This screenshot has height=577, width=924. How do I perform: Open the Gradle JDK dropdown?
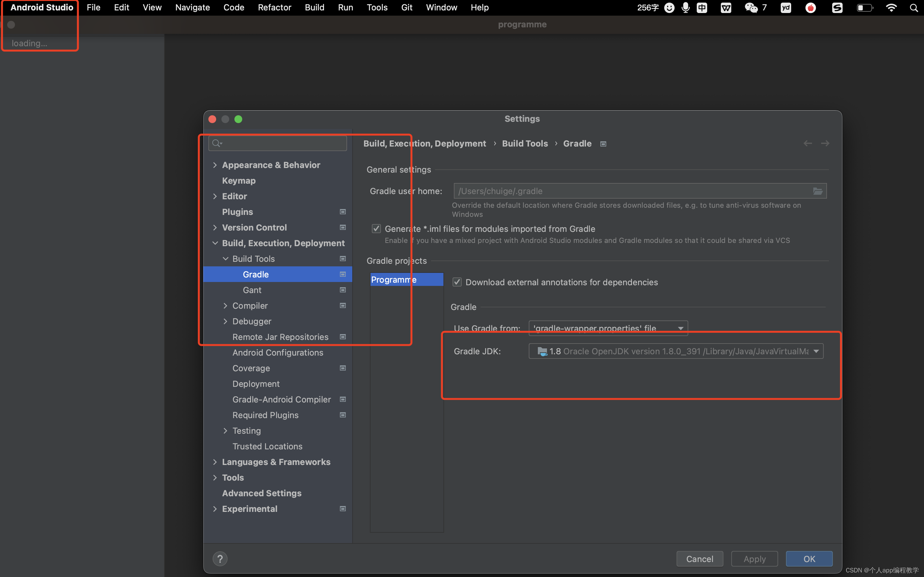click(x=676, y=351)
